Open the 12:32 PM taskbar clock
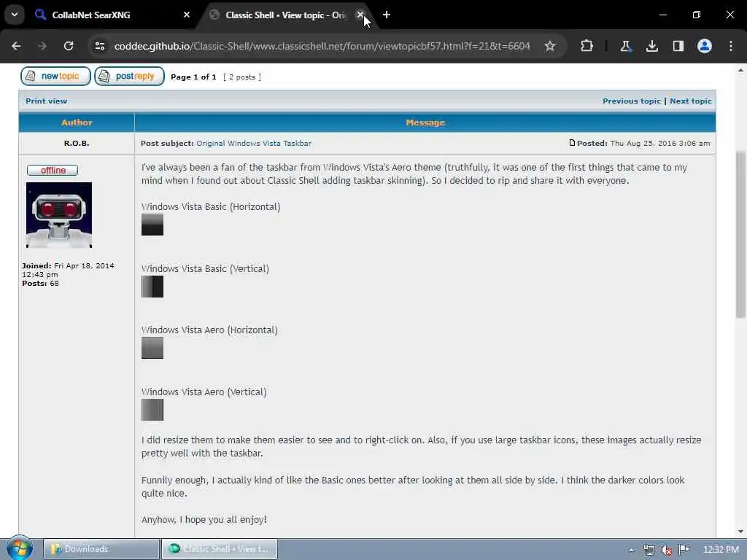Screen dimensions: 747x560 coord(721,550)
